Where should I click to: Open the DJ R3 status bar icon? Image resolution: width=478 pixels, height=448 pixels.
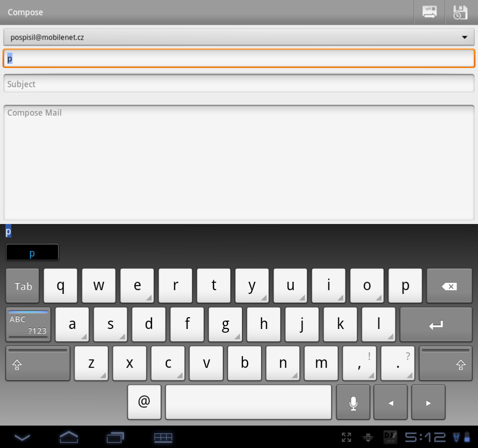point(390,438)
